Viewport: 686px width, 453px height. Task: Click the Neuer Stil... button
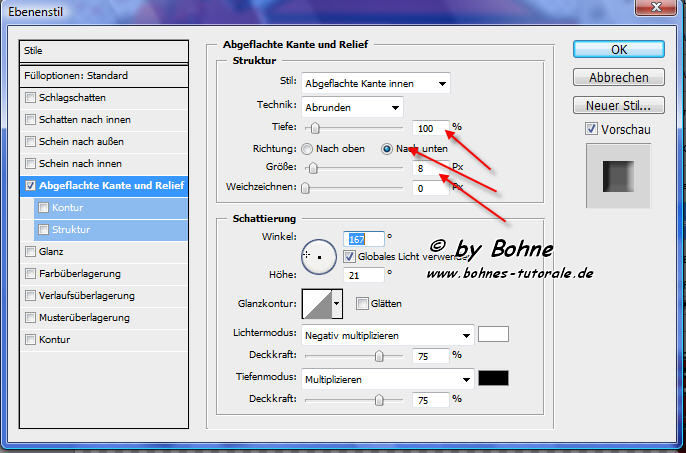619,105
